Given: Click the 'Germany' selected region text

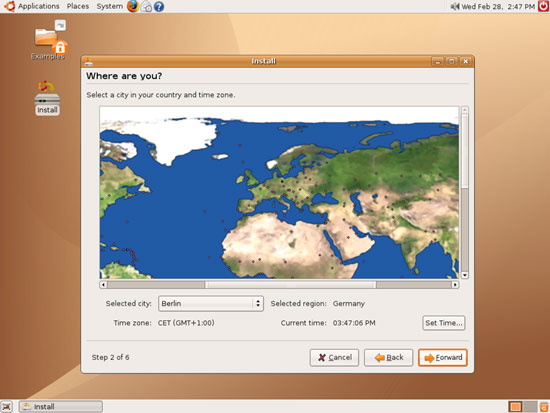Looking at the screenshot, I should [349, 304].
